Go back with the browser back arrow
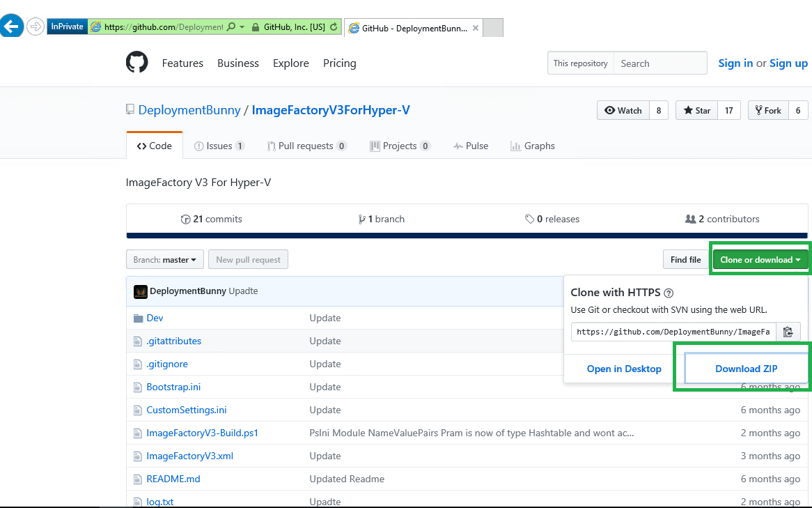This screenshot has height=508, width=812. [x=11, y=26]
